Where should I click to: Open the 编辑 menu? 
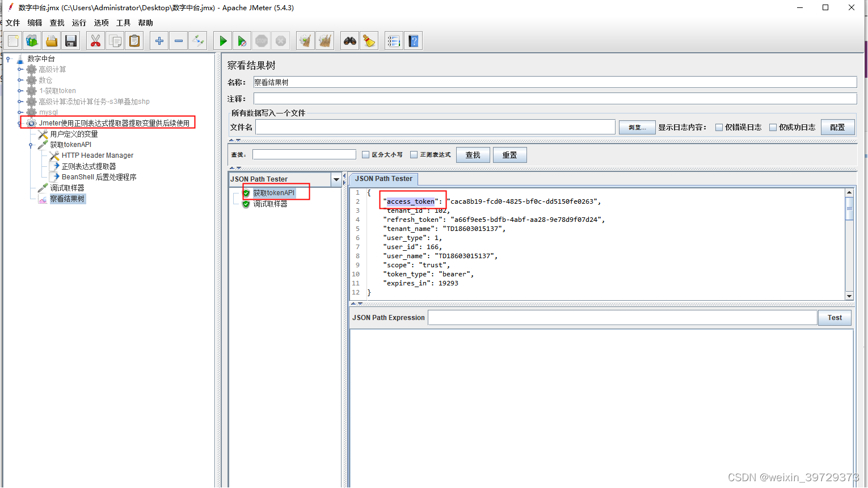(x=35, y=23)
